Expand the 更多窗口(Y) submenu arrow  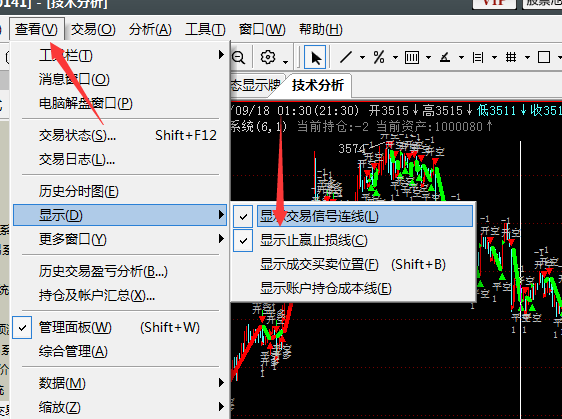tap(222, 239)
